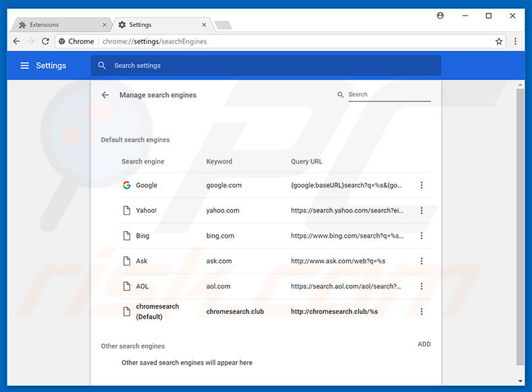This screenshot has height=392, width=532.
Task: Open more actions for chromesearch engine
Action: 422,311
